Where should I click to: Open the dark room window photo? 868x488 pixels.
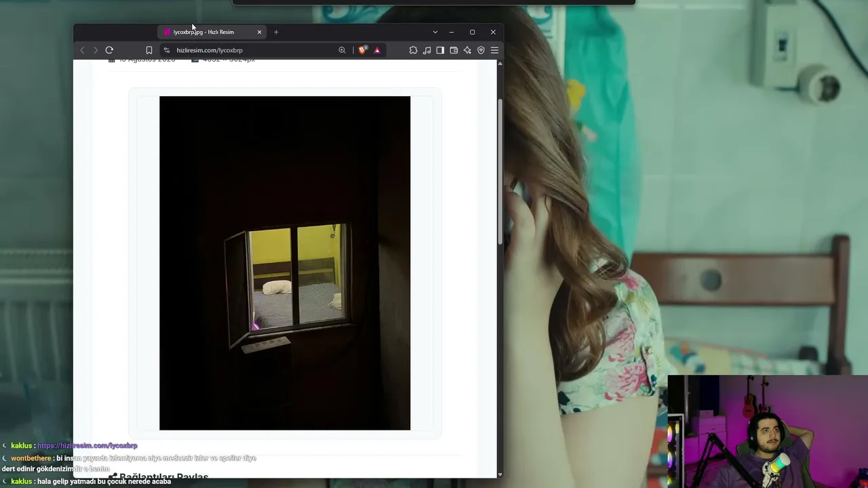pos(285,263)
